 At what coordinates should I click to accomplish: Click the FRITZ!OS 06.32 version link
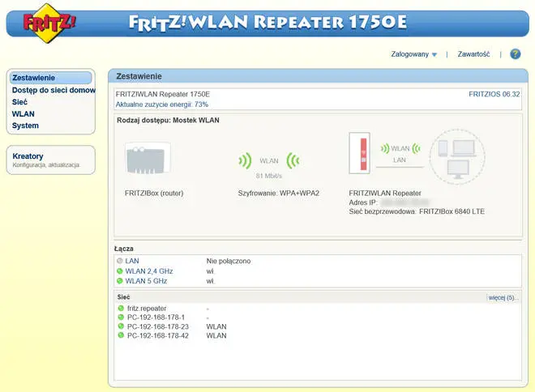point(494,94)
